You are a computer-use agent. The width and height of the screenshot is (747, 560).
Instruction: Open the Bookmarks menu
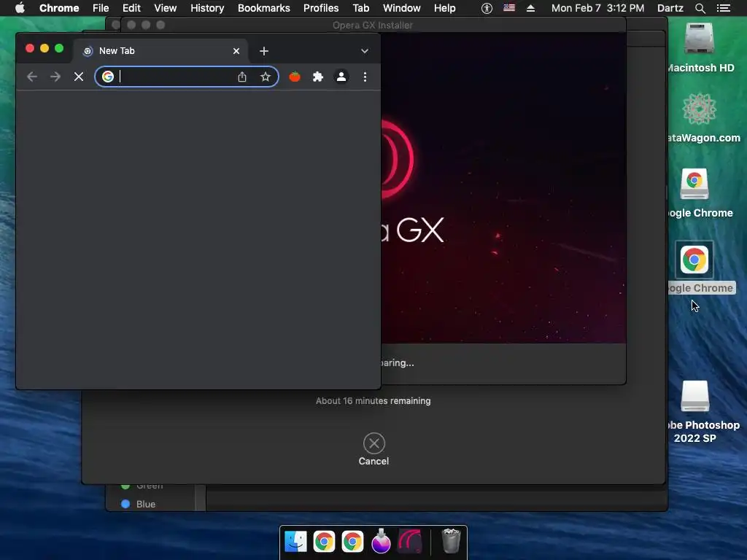(264, 8)
